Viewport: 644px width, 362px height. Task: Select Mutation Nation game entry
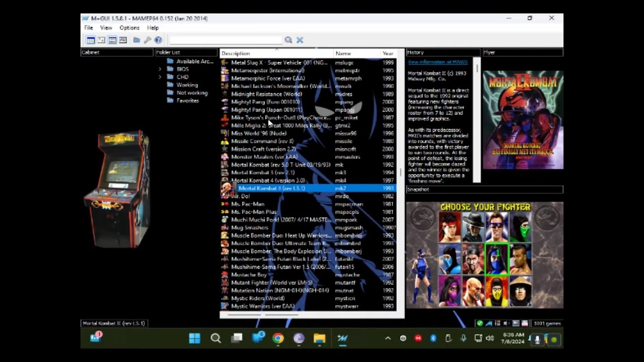coord(308,290)
